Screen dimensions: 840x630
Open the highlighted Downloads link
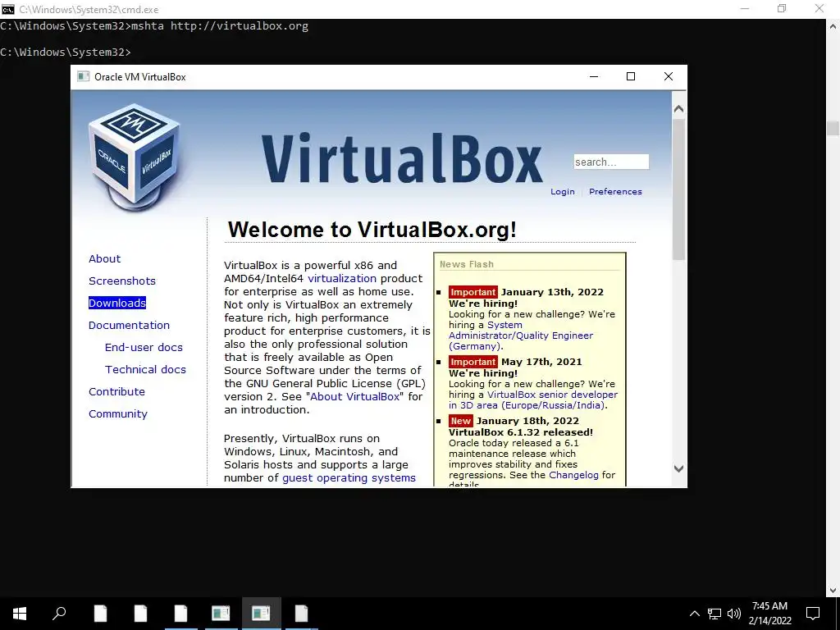[x=117, y=304]
